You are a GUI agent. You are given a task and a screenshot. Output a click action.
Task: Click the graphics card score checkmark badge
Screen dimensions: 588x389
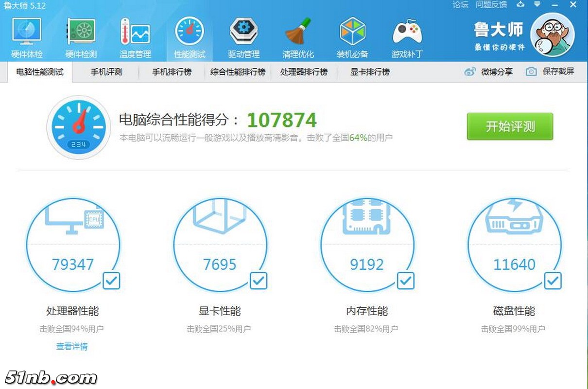coord(259,281)
